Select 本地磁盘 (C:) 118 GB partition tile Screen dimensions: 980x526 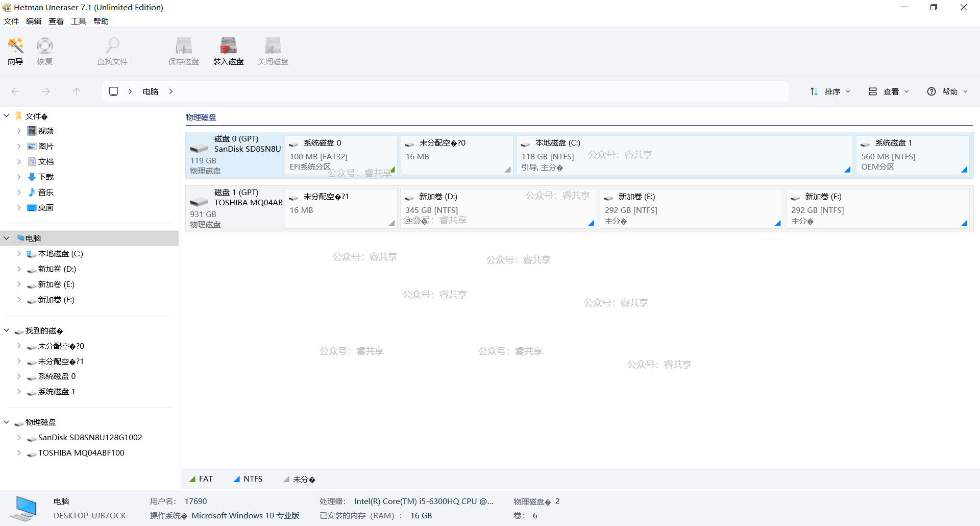click(x=684, y=155)
